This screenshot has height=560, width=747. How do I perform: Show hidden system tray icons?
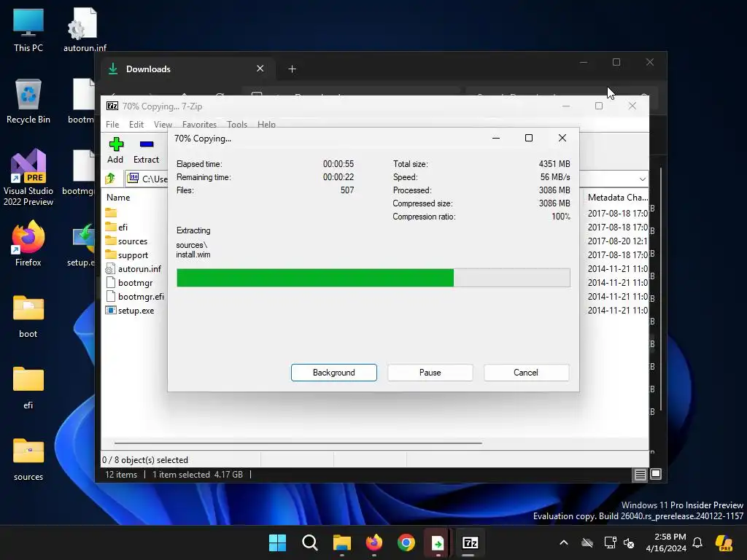tap(564, 542)
